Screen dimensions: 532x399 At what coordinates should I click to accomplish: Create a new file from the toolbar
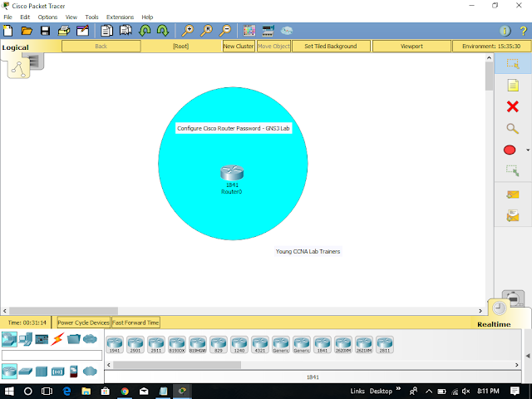coord(7,31)
